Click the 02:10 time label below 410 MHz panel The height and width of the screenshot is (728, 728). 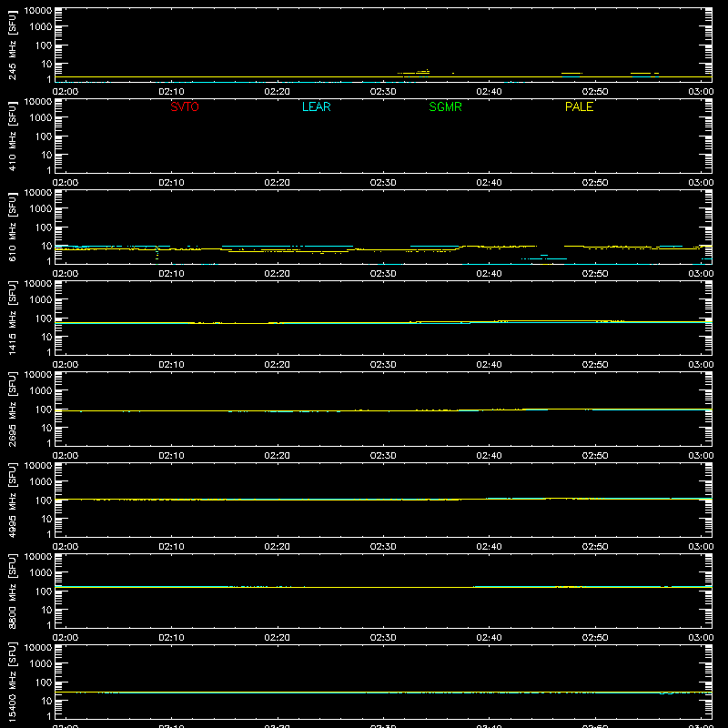tap(171, 183)
